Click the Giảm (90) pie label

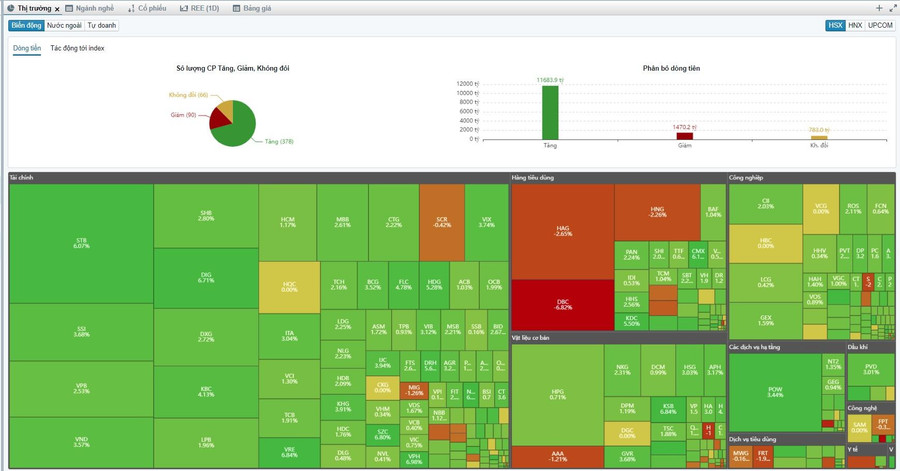183,115
